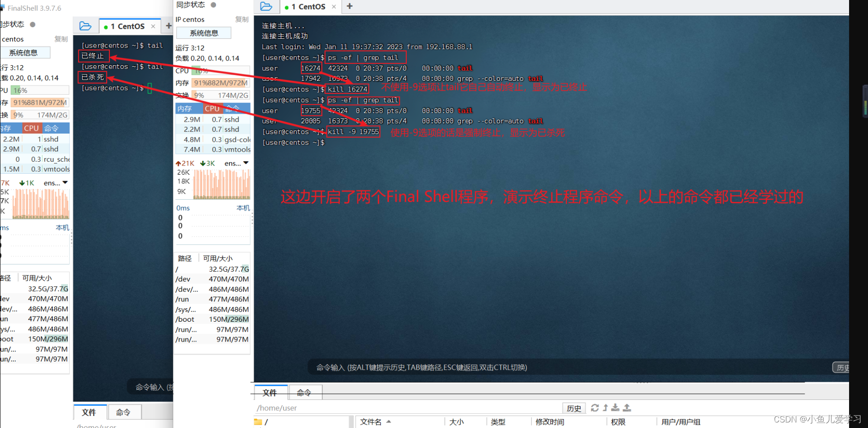Click the 内存 usage bar 91%882M/972M
The width and height of the screenshot is (868, 428).
221,83
